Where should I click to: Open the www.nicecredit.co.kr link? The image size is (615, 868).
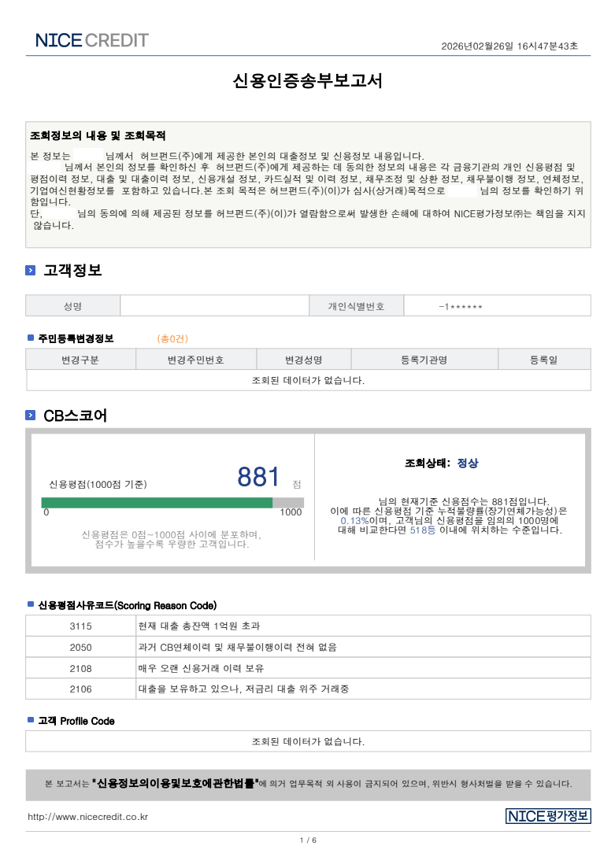(87, 817)
